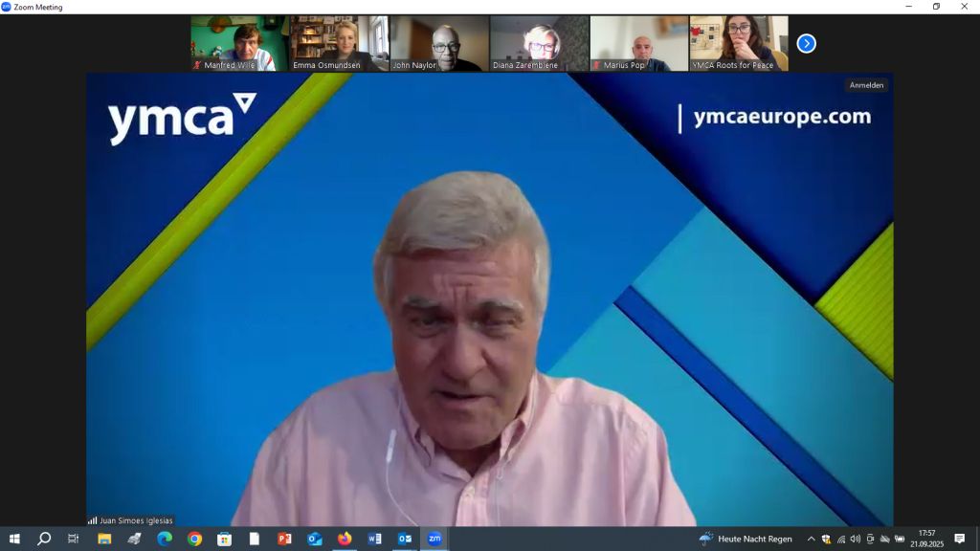Open the Wi-Fi network flyout
Viewport: 980px width, 551px height.
(840, 539)
